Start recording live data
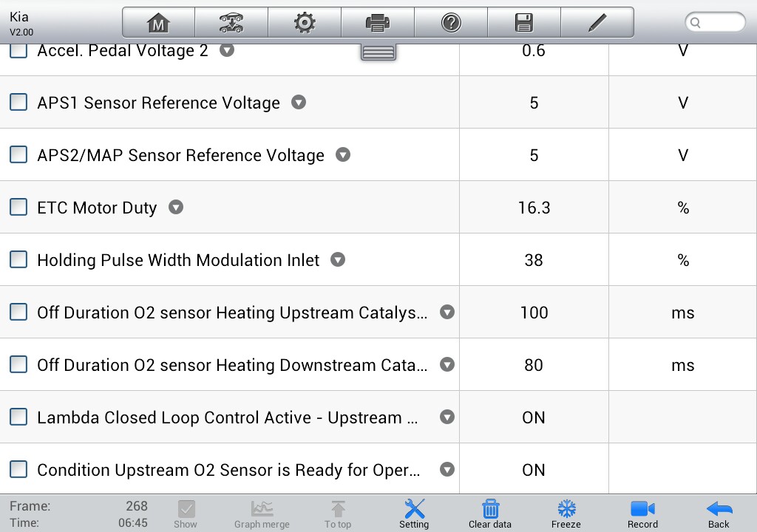 pos(642,514)
